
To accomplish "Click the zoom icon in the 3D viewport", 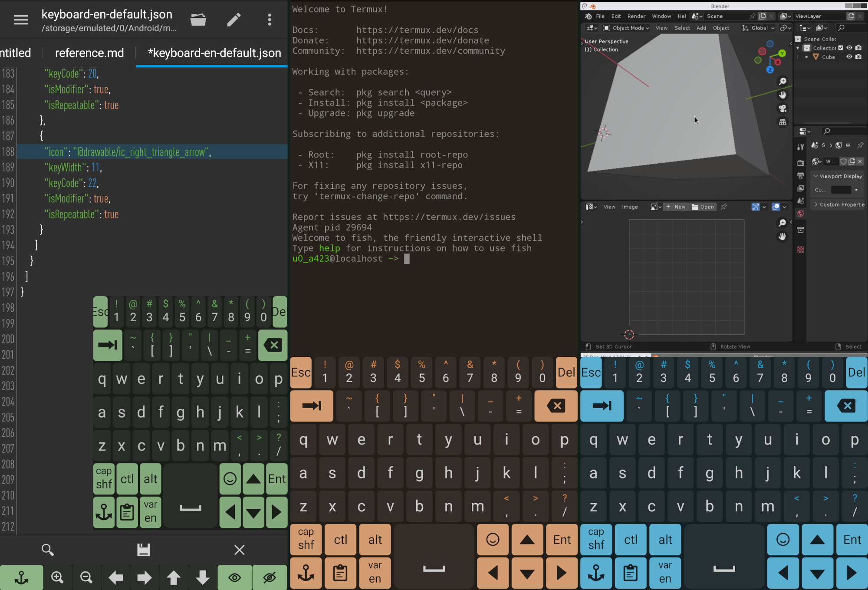I will [x=783, y=82].
